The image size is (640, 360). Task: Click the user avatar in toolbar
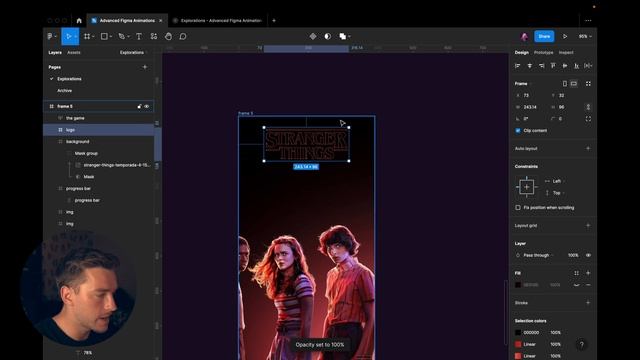point(524,36)
